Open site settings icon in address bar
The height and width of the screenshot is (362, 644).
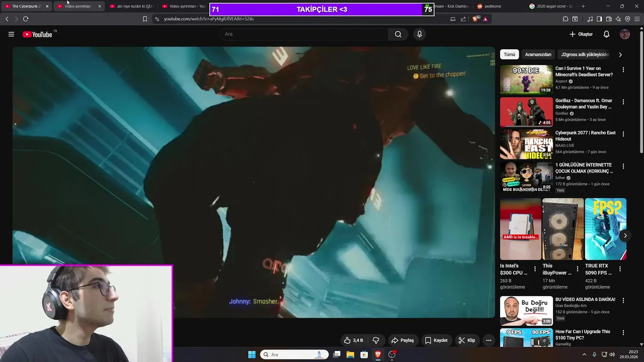[x=157, y=19]
